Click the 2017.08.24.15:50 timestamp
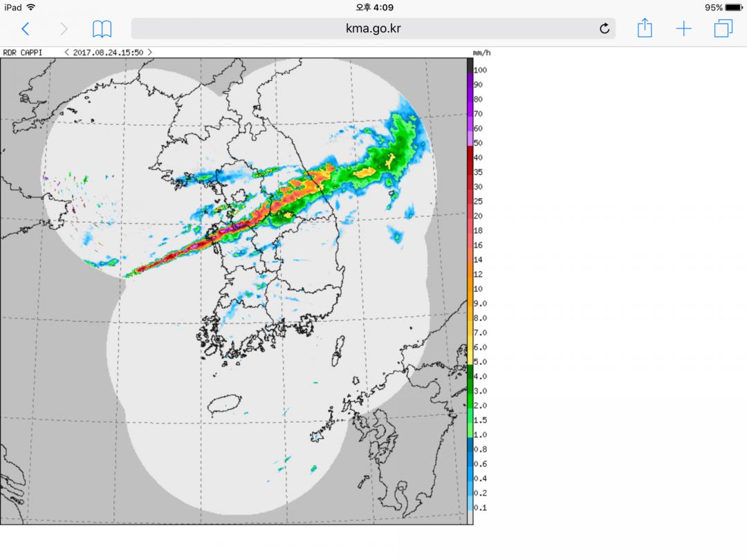747x560 pixels. point(108,52)
